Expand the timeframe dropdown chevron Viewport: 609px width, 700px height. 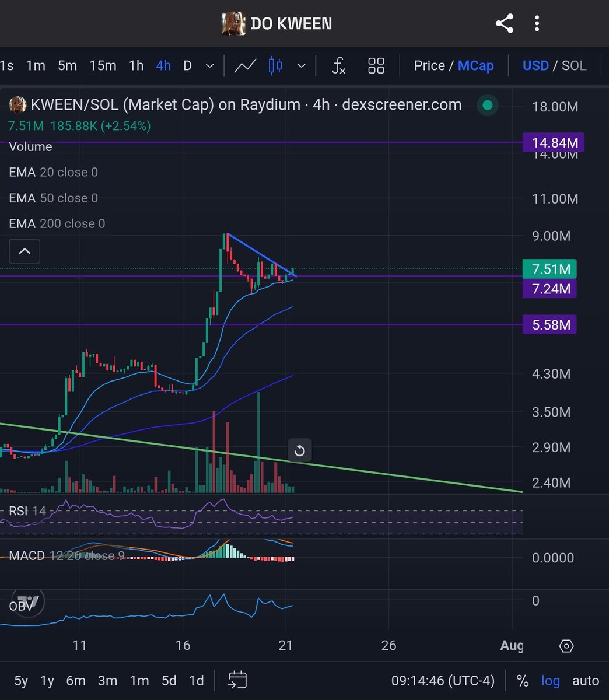pos(209,66)
